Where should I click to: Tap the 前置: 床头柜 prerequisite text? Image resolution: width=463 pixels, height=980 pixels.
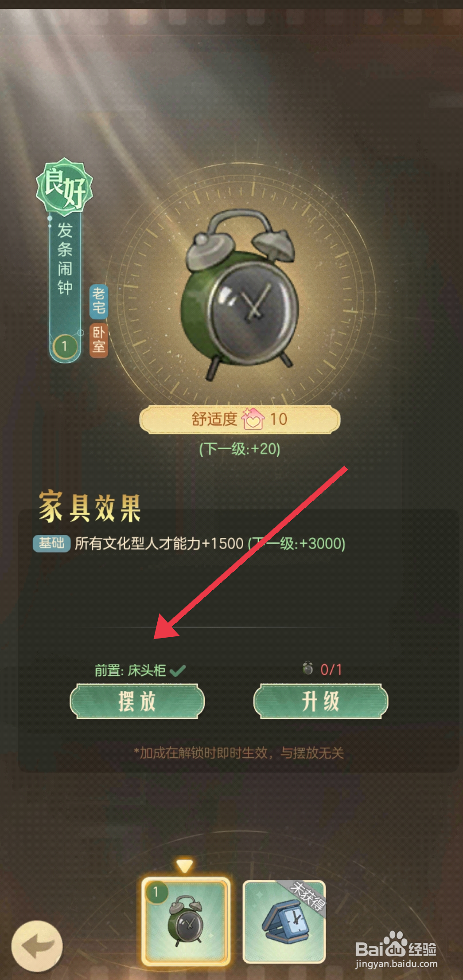[x=130, y=670]
